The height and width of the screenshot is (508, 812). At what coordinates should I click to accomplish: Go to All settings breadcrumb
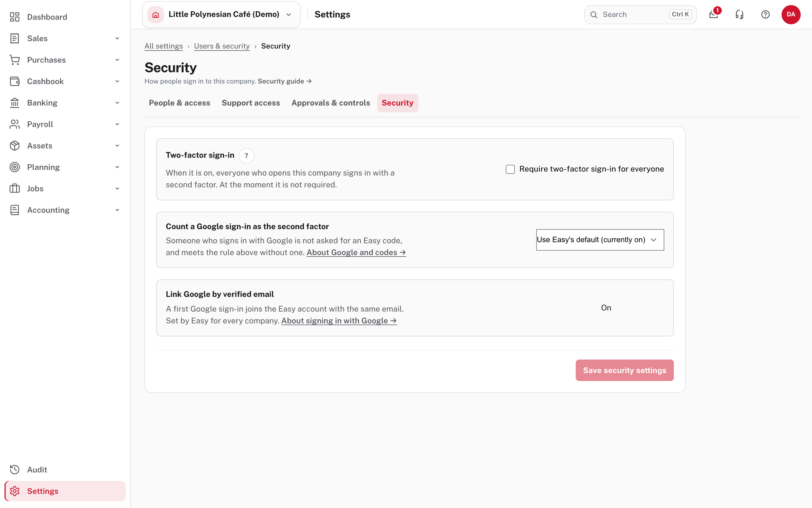[x=164, y=46]
